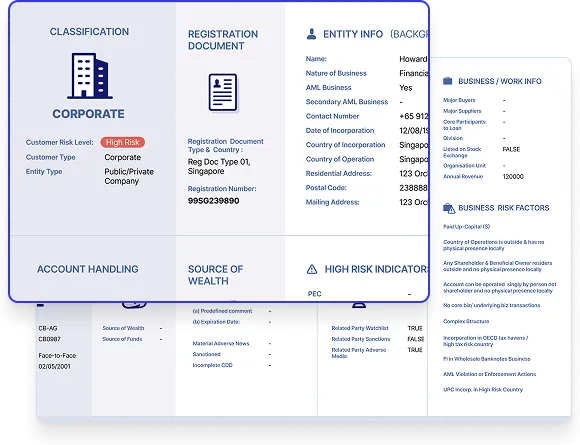Click the High Risk Indicators triangle icon
This screenshot has width=580, height=445.
312,269
